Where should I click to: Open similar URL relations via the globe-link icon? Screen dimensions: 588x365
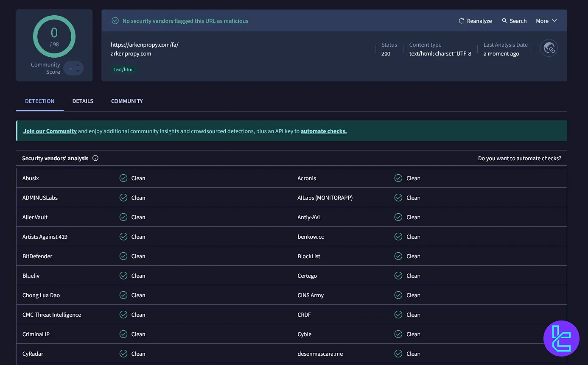tap(549, 48)
